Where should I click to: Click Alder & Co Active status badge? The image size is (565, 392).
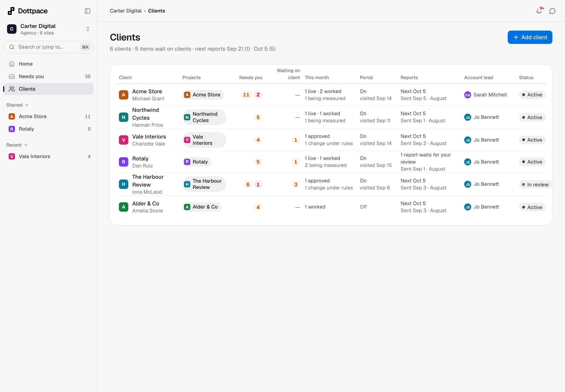532,207
